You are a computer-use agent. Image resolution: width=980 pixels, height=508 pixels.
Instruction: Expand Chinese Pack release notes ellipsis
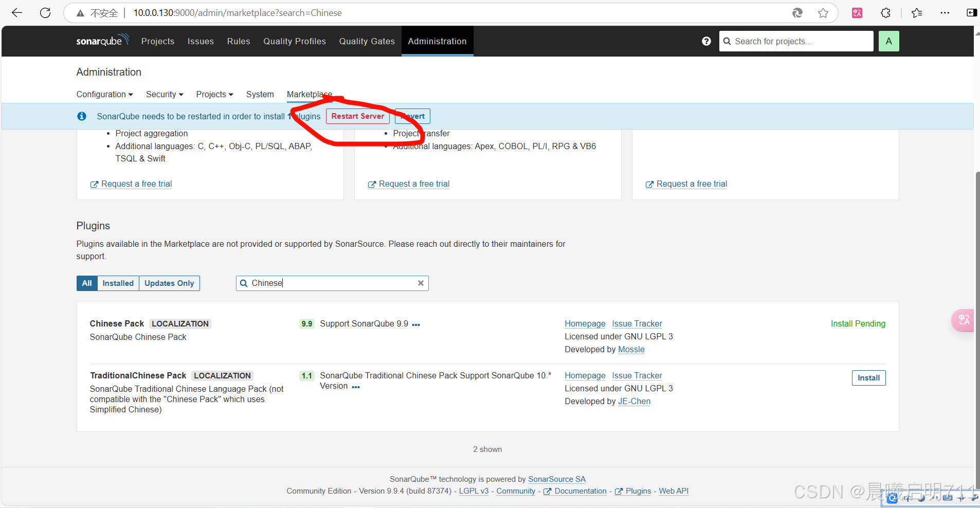click(x=416, y=324)
